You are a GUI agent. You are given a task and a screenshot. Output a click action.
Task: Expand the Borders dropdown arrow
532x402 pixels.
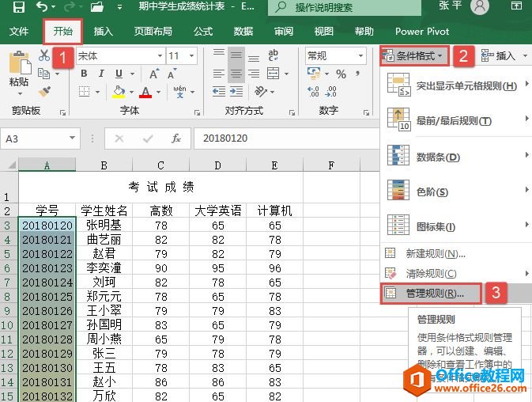(98, 92)
